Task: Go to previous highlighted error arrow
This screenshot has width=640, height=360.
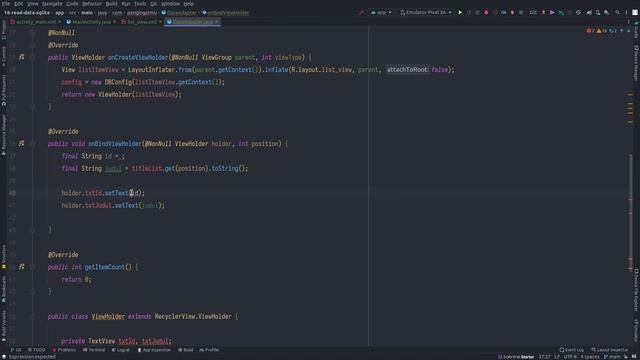Action: click(622, 31)
